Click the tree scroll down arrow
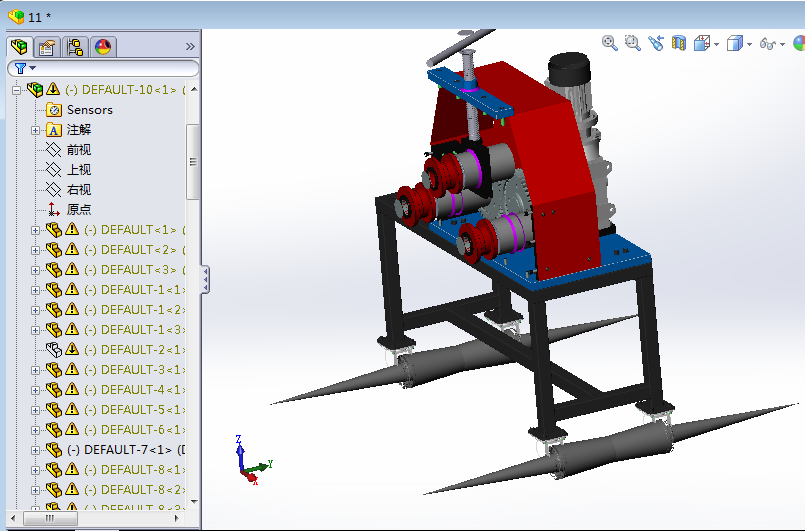 pyautogui.click(x=194, y=502)
